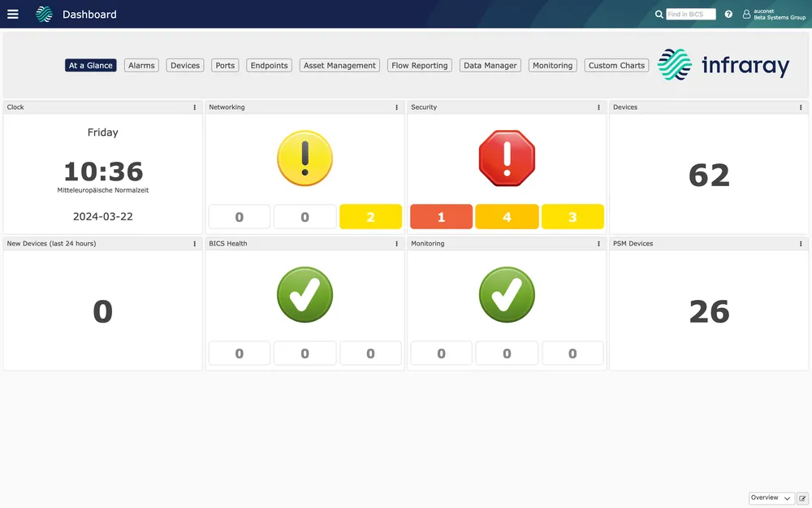
Task: Open the Asset Management view
Action: point(339,65)
